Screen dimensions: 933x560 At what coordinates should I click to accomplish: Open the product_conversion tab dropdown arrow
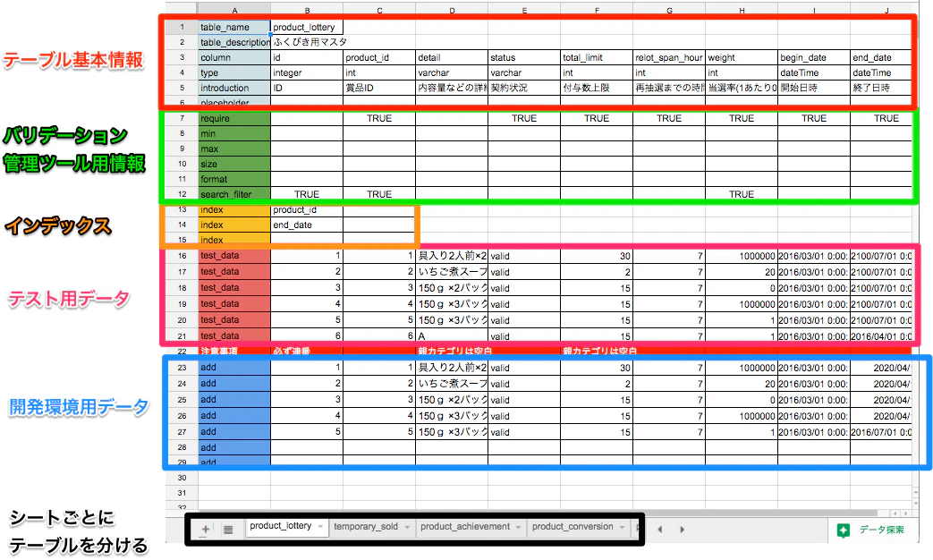[622, 527]
